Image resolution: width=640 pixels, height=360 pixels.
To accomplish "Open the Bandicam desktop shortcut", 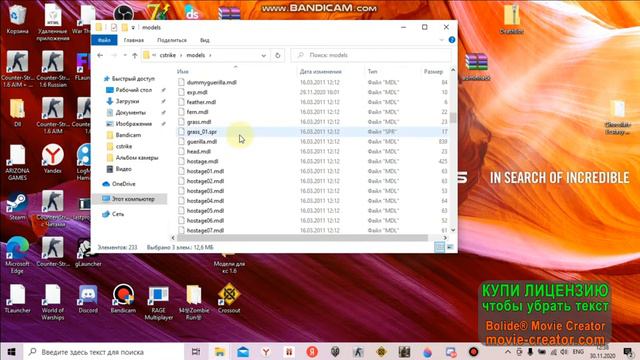I will click(123, 299).
